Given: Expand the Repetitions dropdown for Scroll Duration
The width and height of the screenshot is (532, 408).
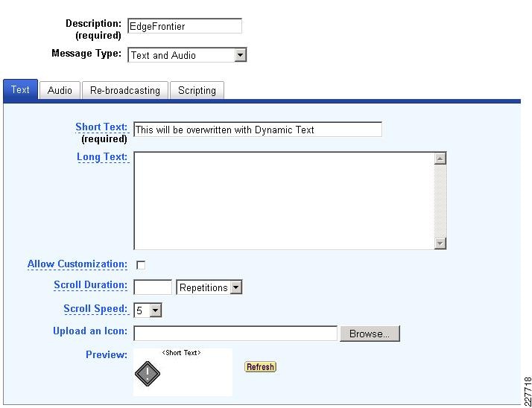Looking at the screenshot, I should point(209,287).
